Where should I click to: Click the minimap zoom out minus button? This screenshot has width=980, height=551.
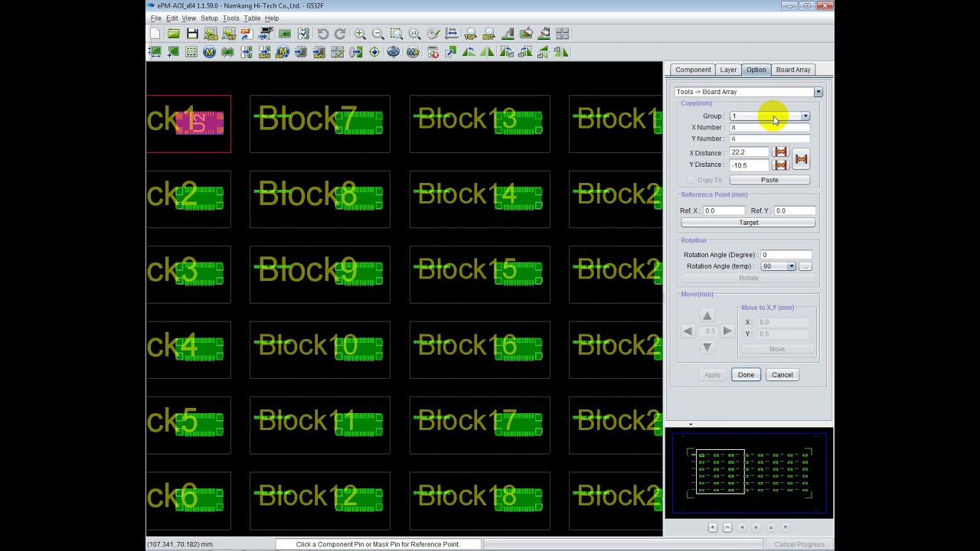[x=727, y=527]
